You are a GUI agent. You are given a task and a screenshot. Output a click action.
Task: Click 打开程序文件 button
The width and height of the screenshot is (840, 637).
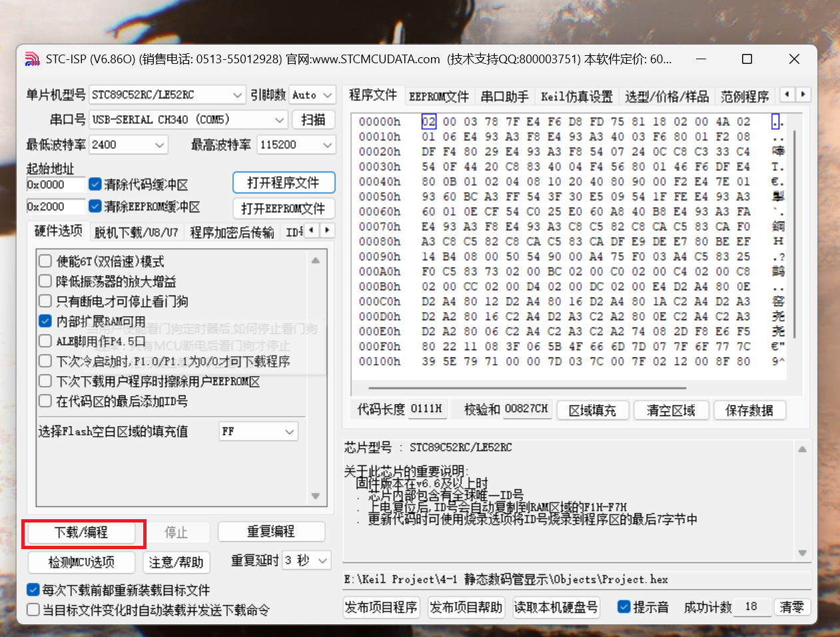(283, 182)
